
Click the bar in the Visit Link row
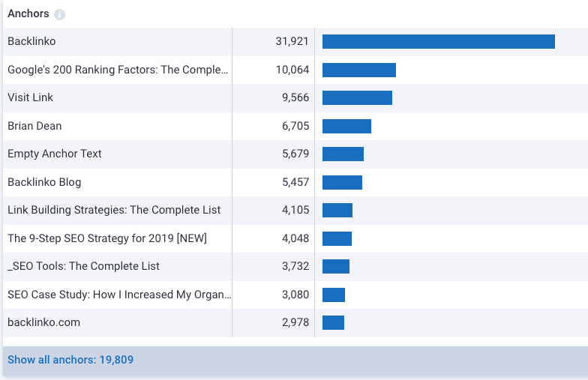click(357, 97)
